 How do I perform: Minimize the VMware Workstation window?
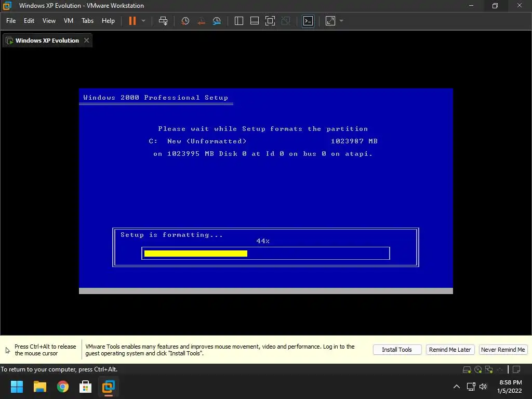point(471,5)
